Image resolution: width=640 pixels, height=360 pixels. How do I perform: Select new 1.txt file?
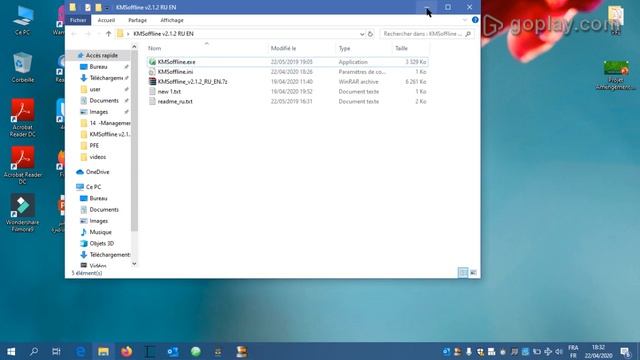coord(287,91)
